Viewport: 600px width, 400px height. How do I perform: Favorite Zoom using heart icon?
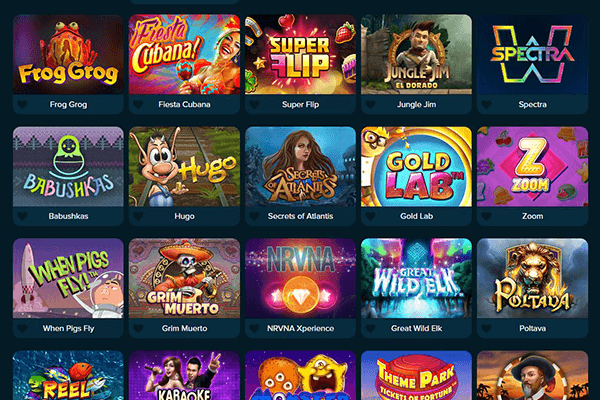click(486, 216)
